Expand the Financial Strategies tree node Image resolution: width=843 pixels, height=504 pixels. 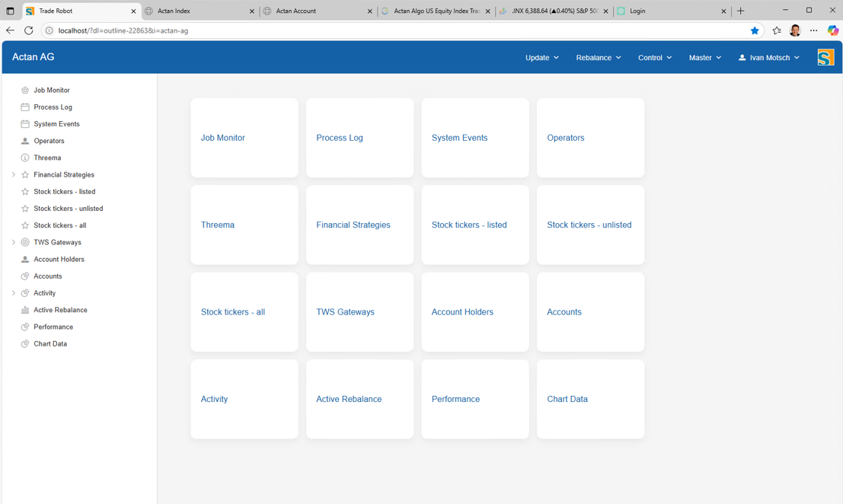[x=14, y=174]
